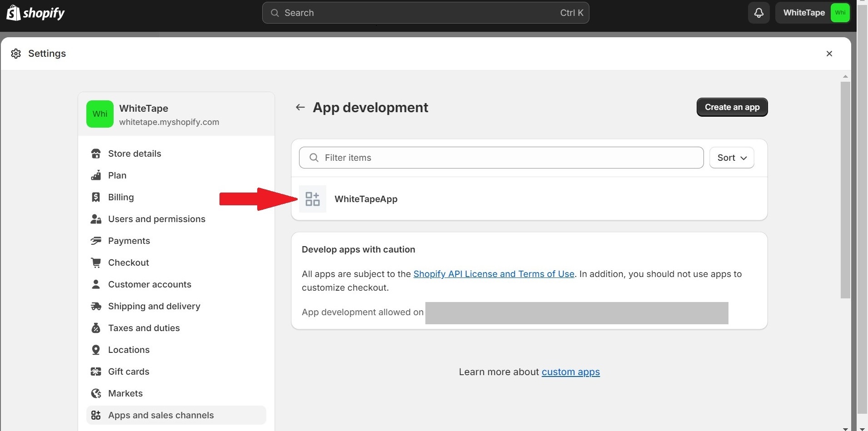868x431 pixels.
Task: Click the whitetape.myshopify.com text
Action: tap(169, 122)
